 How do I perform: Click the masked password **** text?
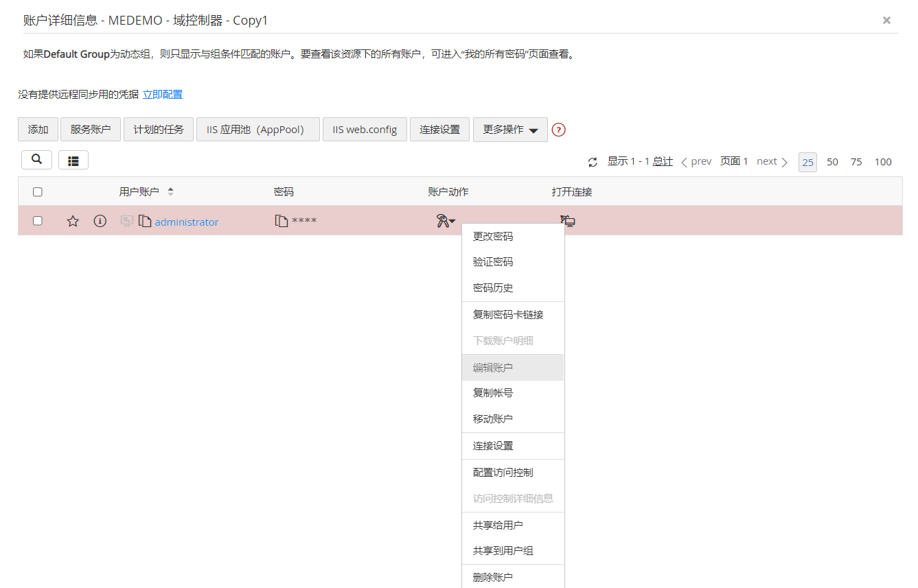tap(304, 222)
